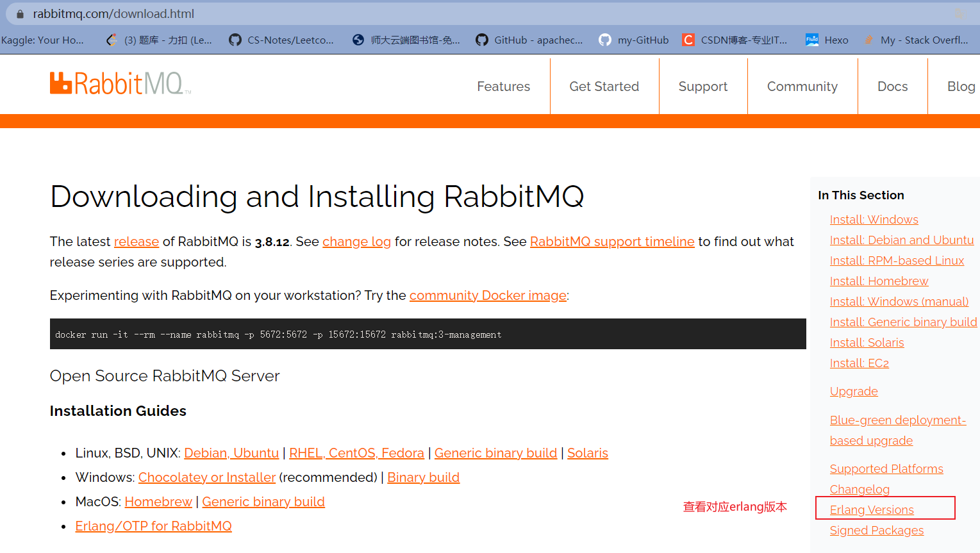Image resolution: width=980 pixels, height=553 pixels.
Task: Click the docker run command block
Action: 428,334
